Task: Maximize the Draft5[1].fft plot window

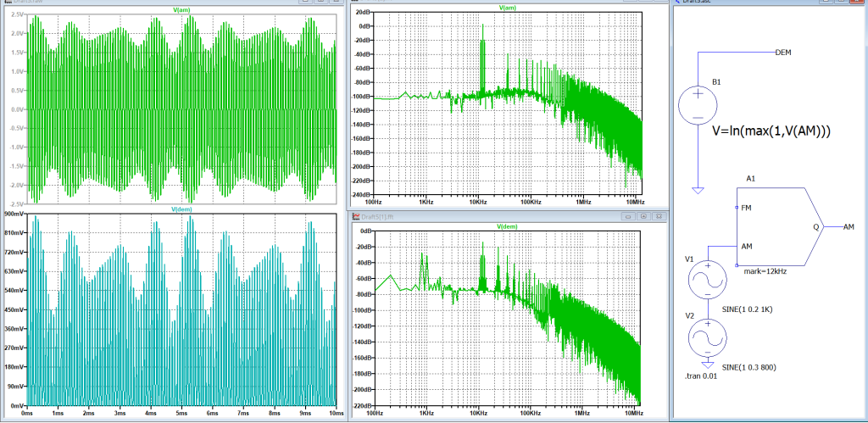Action: (x=643, y=217)
